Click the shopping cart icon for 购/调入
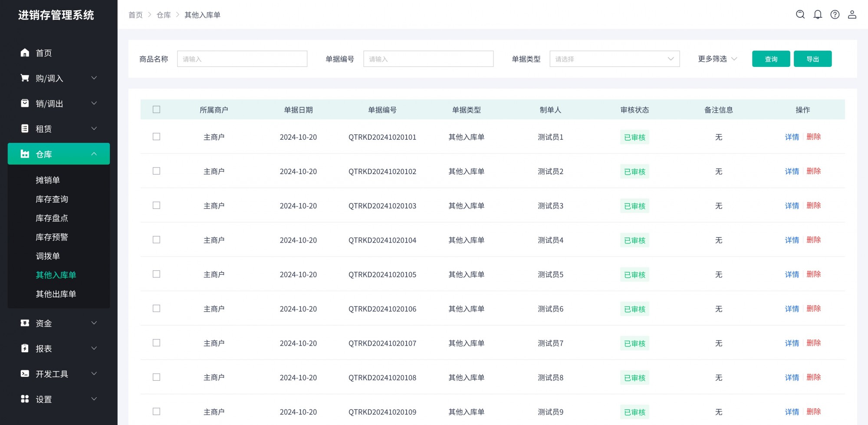 [x=25, y=78]
